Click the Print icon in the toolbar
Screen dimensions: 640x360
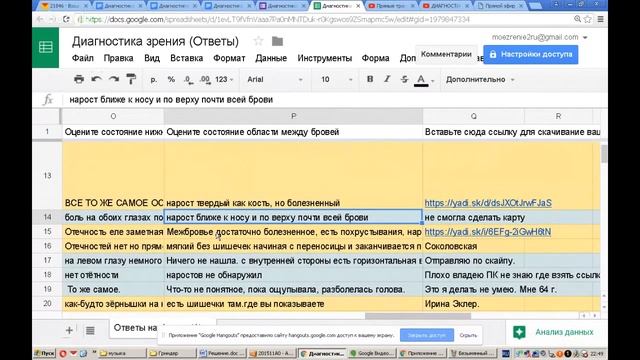coord(79,79)
